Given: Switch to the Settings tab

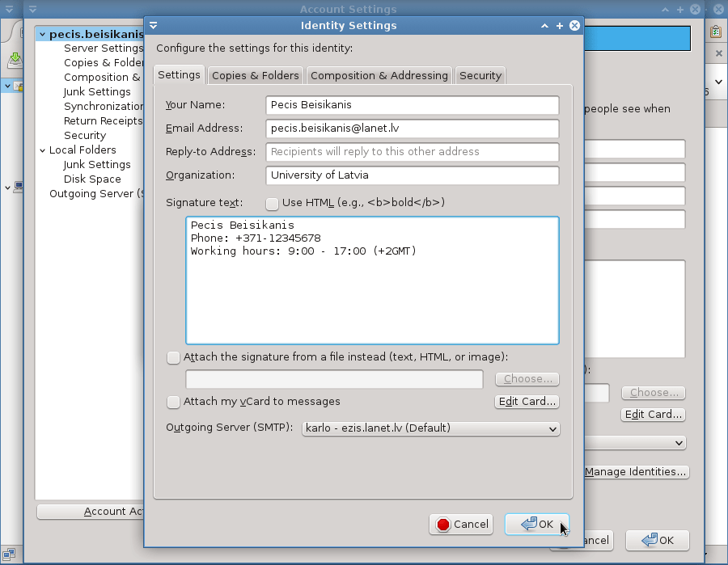Looking at the screenshot, I should (x=179, y=75).
